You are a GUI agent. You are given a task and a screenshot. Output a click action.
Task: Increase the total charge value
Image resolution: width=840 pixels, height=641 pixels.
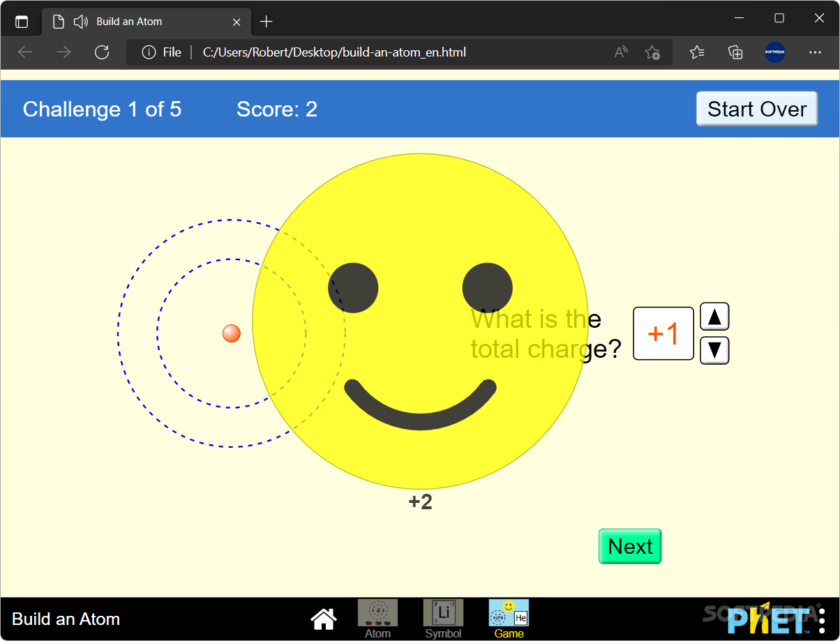coord(714,317)
